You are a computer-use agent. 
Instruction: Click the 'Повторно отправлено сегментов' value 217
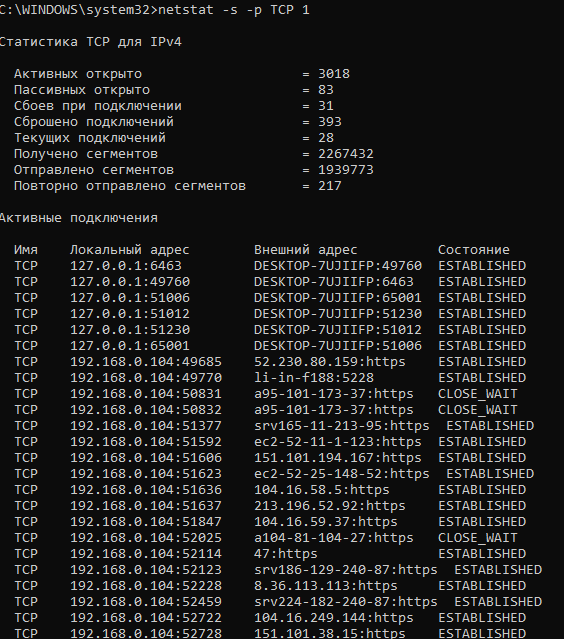coord(330,186)
